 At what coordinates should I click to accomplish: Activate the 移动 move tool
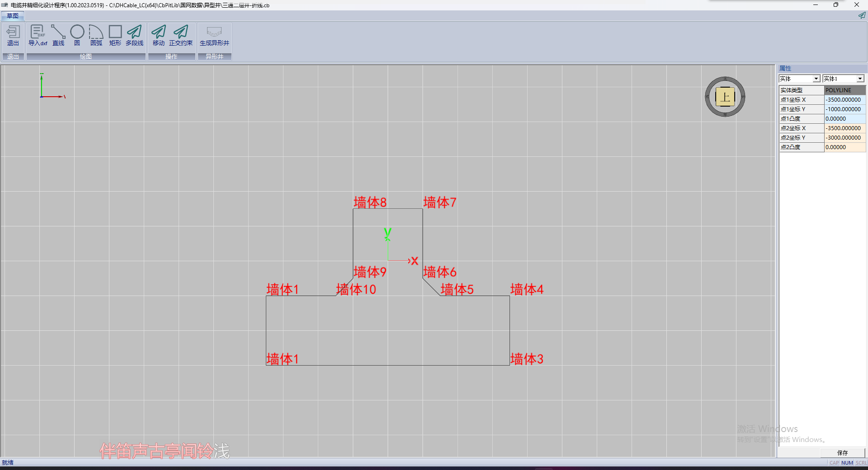(x=159, y=36)
